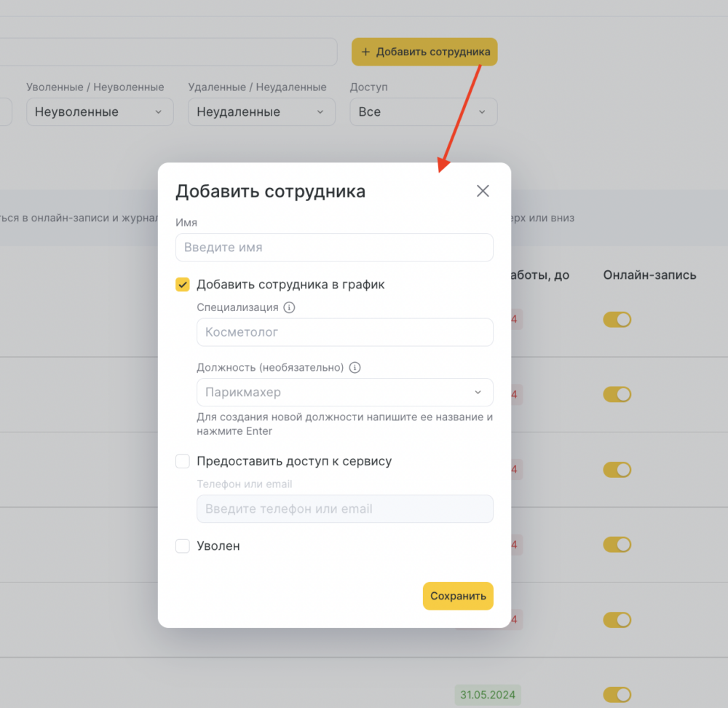Toggle the second Онлайн-запись switch

(617, 394)
